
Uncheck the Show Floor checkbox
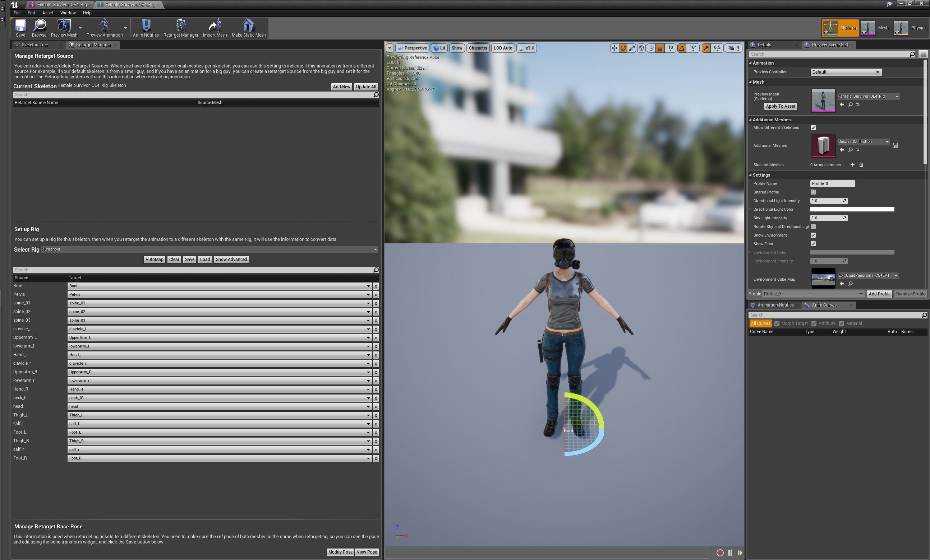tap(813, 244)
